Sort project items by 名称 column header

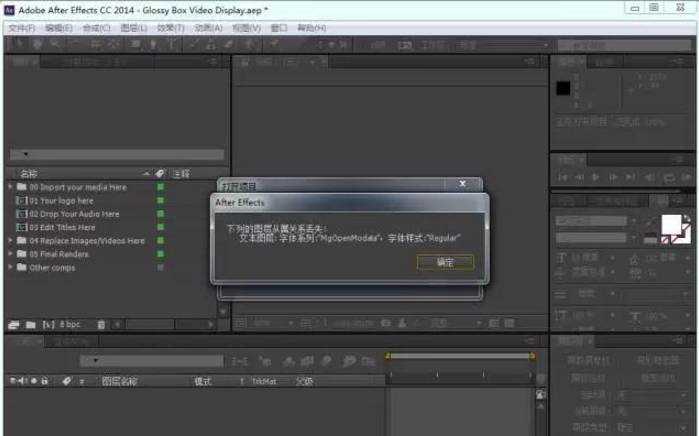click(x=29, y=173)
